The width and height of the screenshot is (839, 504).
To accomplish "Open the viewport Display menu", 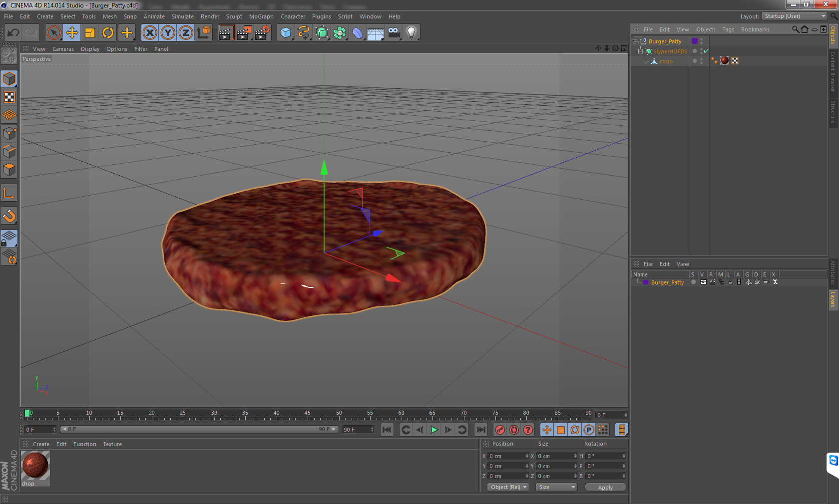I will 90,49.
